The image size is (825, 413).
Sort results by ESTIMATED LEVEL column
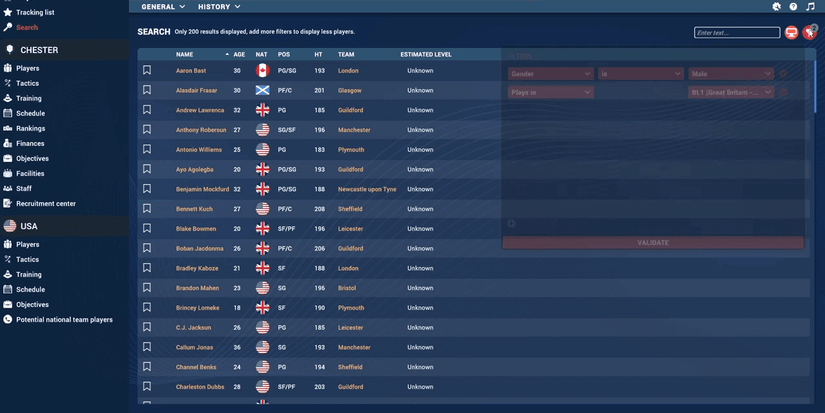click(x=426, y=54)
